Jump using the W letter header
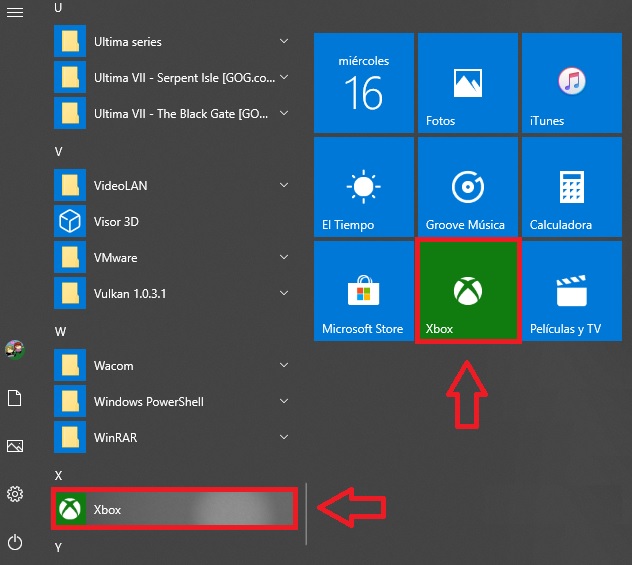 click(60, 332)
